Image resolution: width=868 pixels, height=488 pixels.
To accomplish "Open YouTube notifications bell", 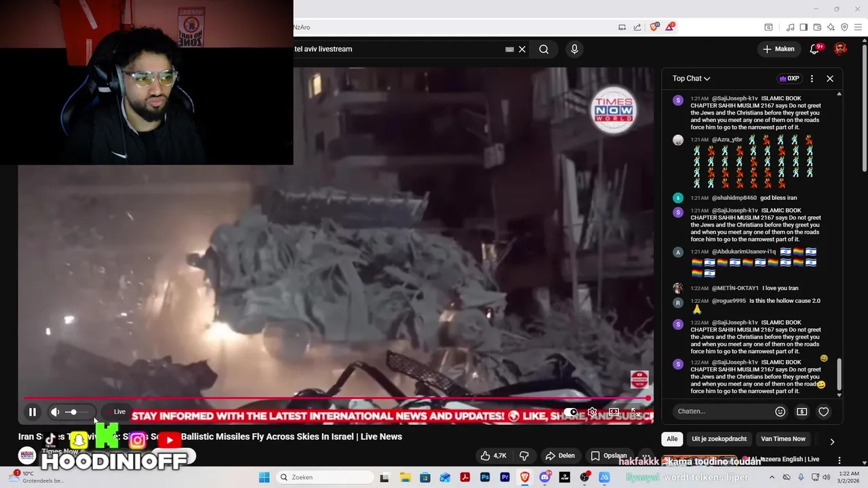I will pyautogui.click(x=814, y=49).
